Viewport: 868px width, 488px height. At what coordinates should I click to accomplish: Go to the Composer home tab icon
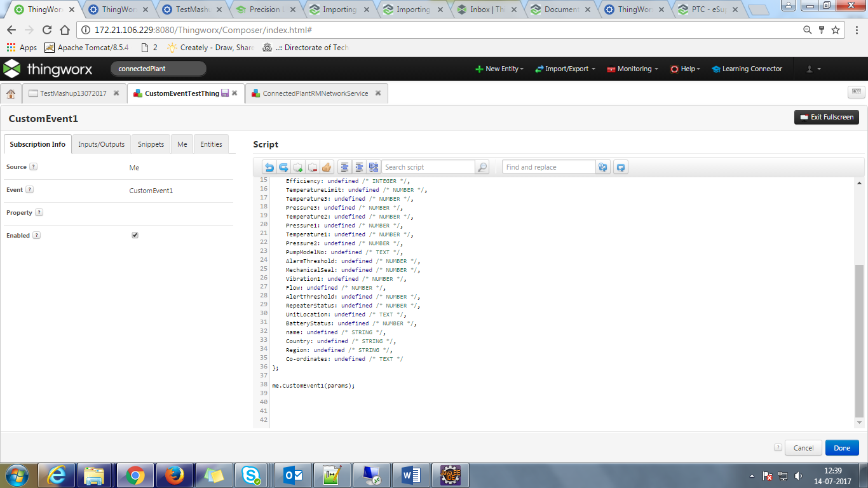[x=11, y=93]
